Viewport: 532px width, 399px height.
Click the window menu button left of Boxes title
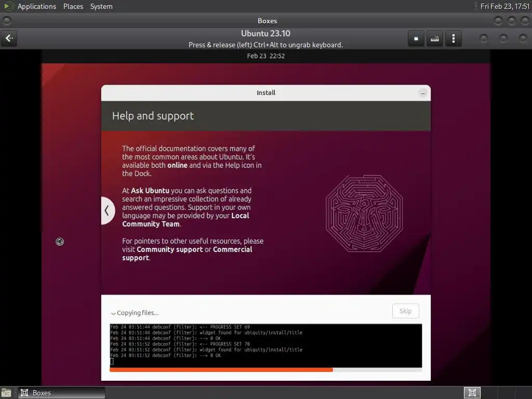6,21
